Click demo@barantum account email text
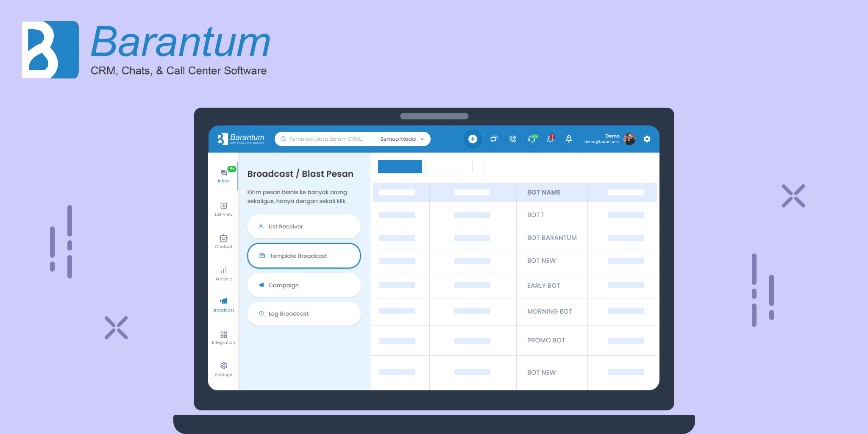Screen dimensions: 868x434 pos(602,142)
